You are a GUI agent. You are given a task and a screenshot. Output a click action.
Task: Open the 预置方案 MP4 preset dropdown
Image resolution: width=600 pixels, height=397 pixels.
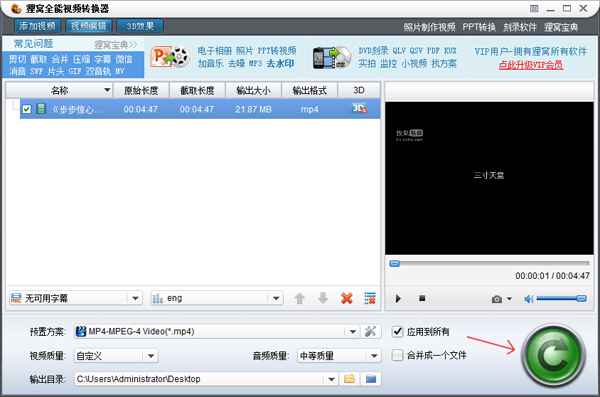coord(352,332)
